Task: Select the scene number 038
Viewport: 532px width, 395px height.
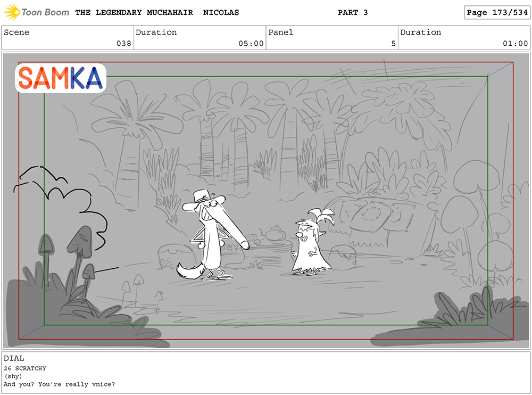Action: pos(124,44)
